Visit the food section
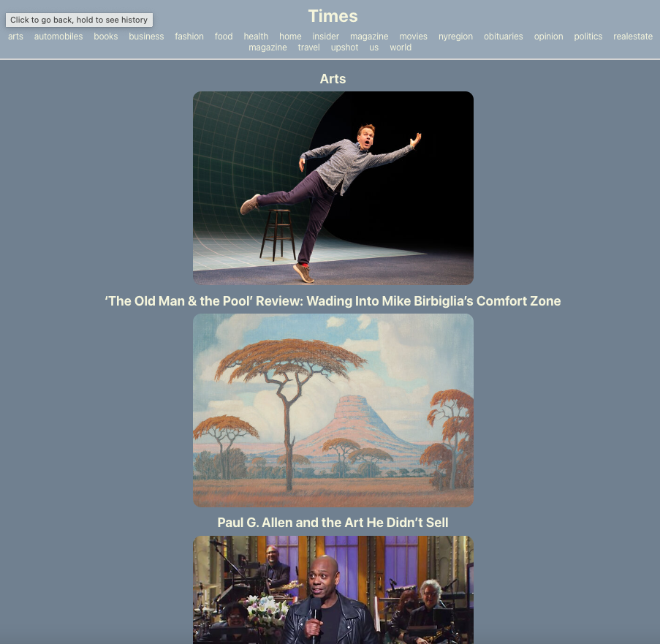Screen dimensions: 660x644 coord(223,37)
